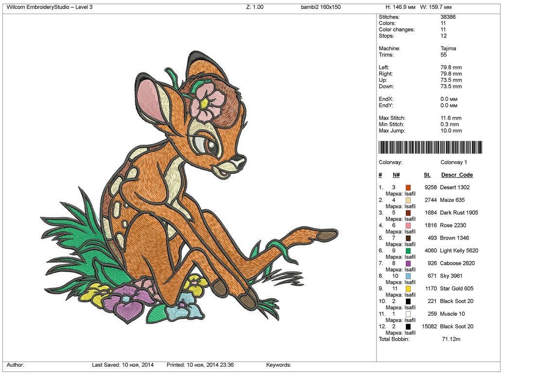Click the Descr_Code column header
The height and width of the screenshot is (392, 554).
click(x=457, y=174)
